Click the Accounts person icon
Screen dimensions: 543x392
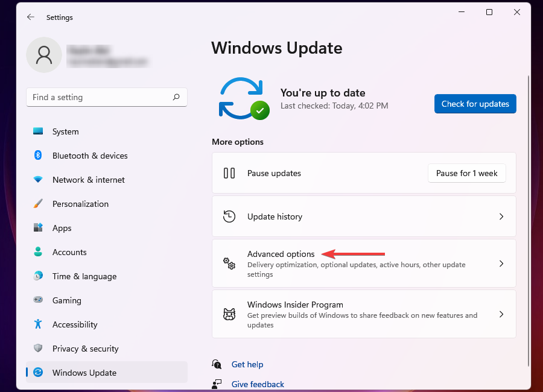pyautogui.click(x=38, y=251)
